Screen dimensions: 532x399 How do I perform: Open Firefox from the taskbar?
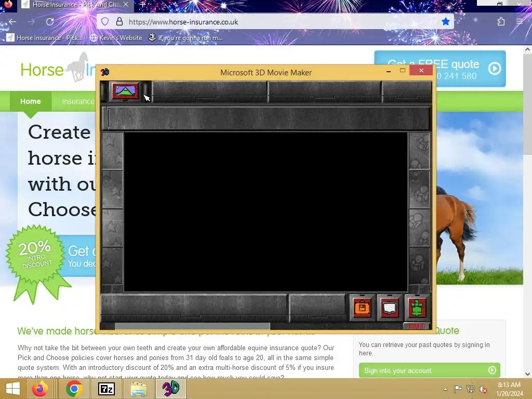(x=40, y=389)
